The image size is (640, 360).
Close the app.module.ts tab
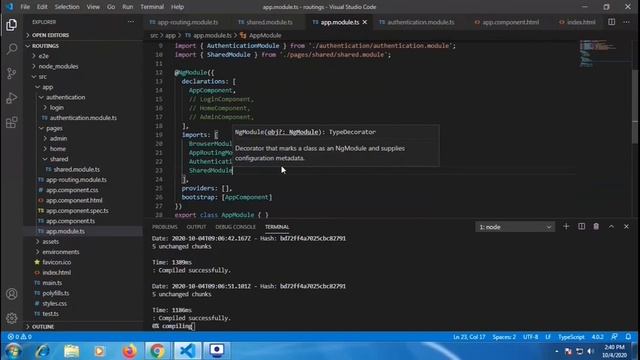click(x=365, y=22)
